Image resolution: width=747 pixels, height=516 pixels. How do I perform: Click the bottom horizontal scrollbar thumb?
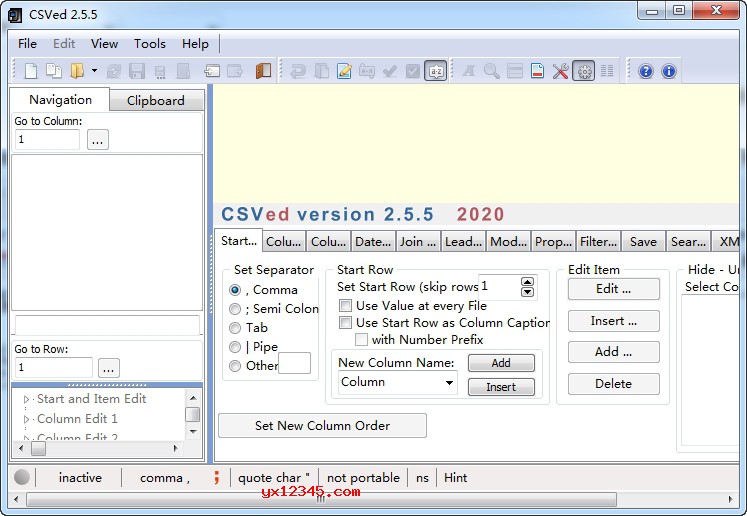click(322, 499)
